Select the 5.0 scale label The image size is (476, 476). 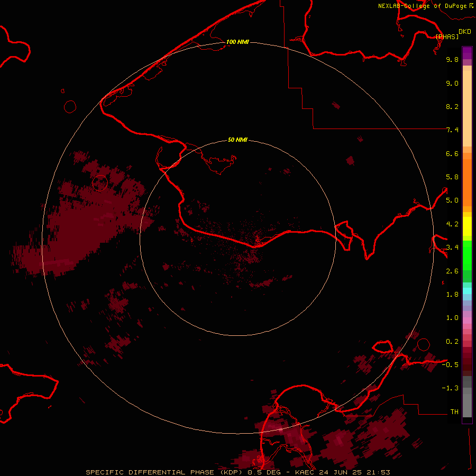point(452,200)
